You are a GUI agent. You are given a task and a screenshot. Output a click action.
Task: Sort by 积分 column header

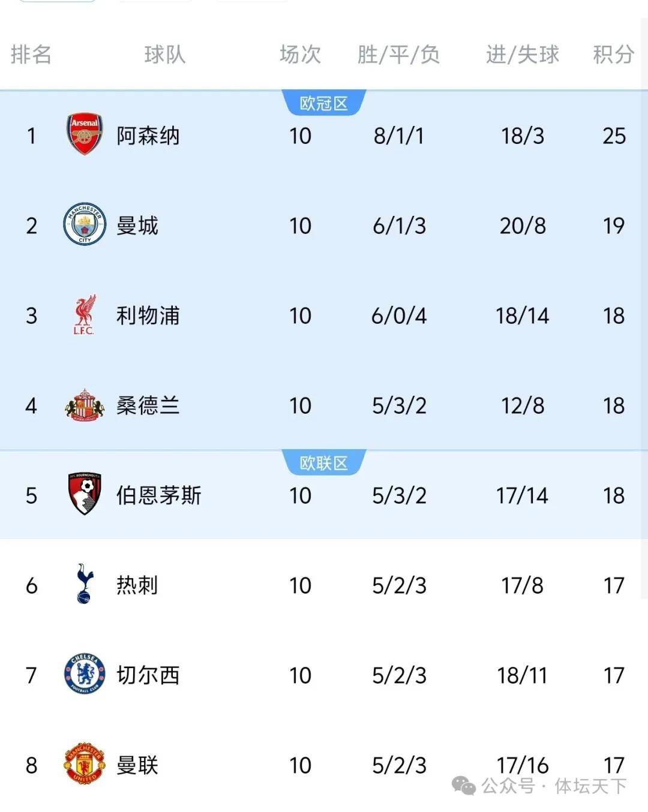613,55
